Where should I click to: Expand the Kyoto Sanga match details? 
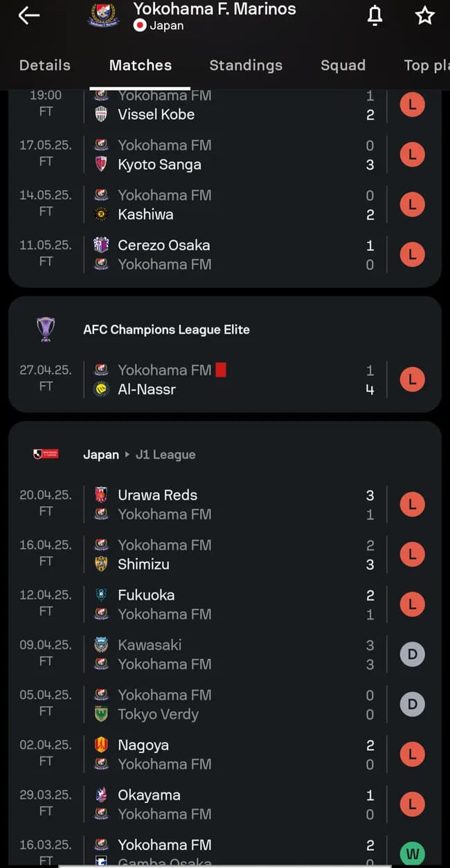[x=208, y=154]
